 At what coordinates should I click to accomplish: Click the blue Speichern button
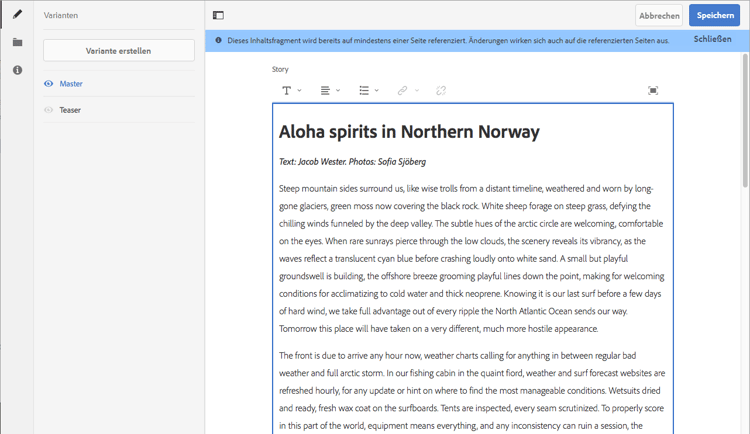[715, 15]
